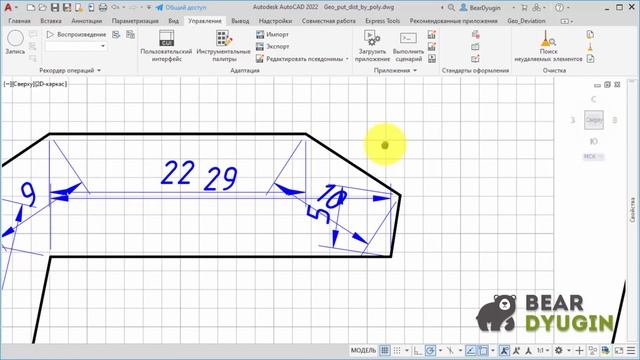
Task: Play action macro with Воспроизведение
Action: 76,35
